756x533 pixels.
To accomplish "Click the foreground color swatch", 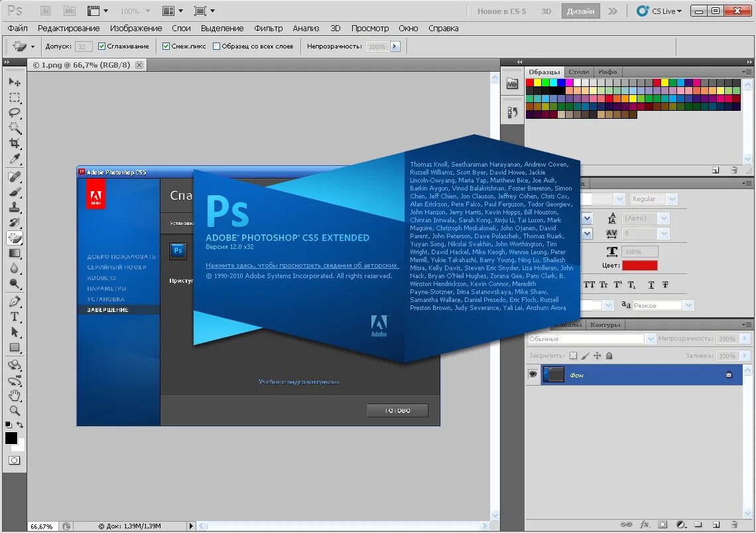I will (x=11, y=437).
